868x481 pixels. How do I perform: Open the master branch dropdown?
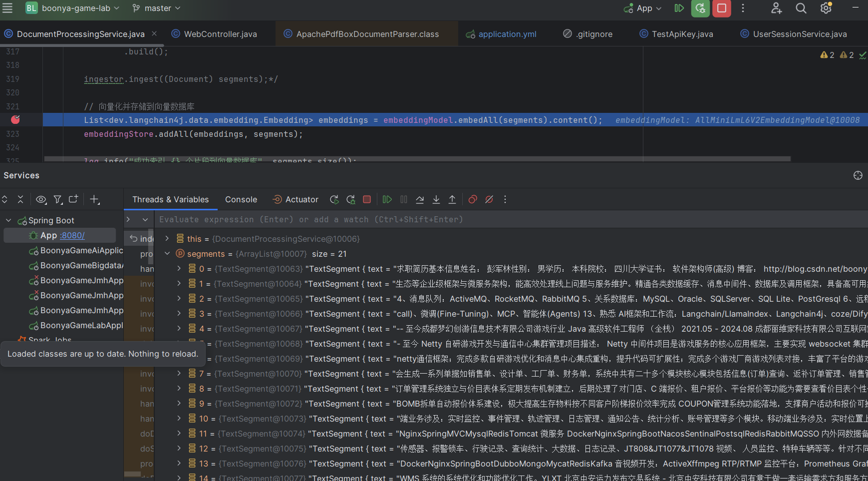(x=155, y=8)
